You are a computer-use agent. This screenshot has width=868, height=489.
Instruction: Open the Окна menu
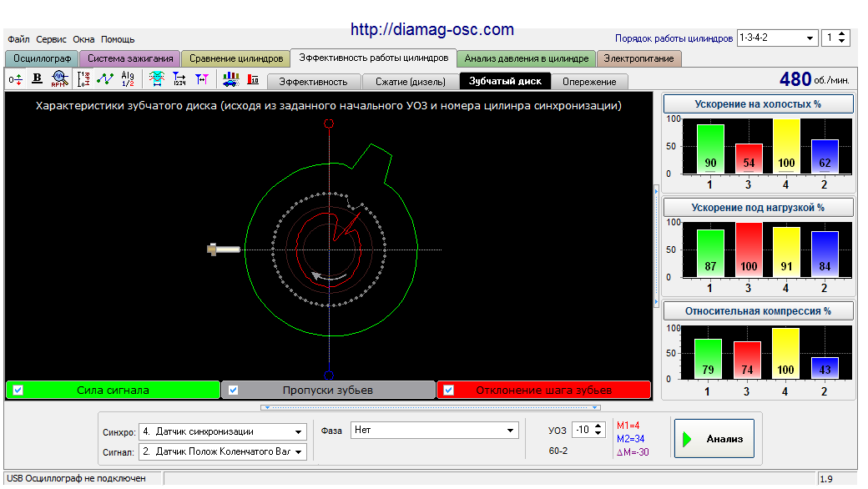tap(83, 39)
